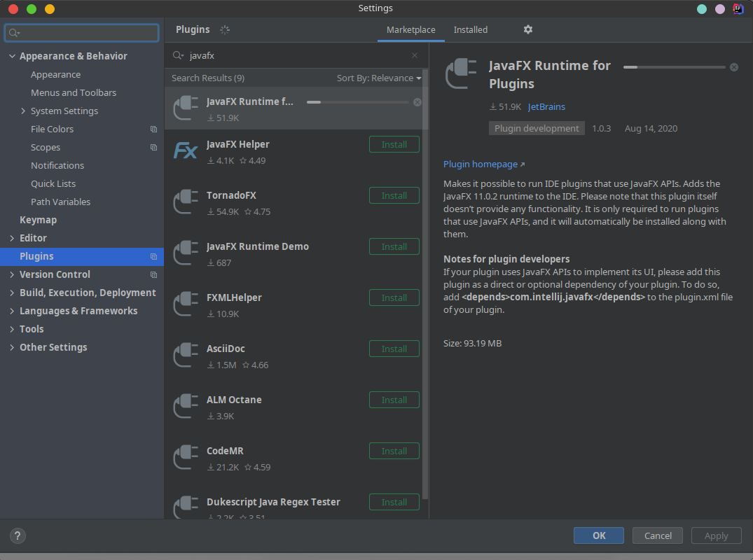Click the download progress bar in details header
The image size is (753, 560).
675,67
